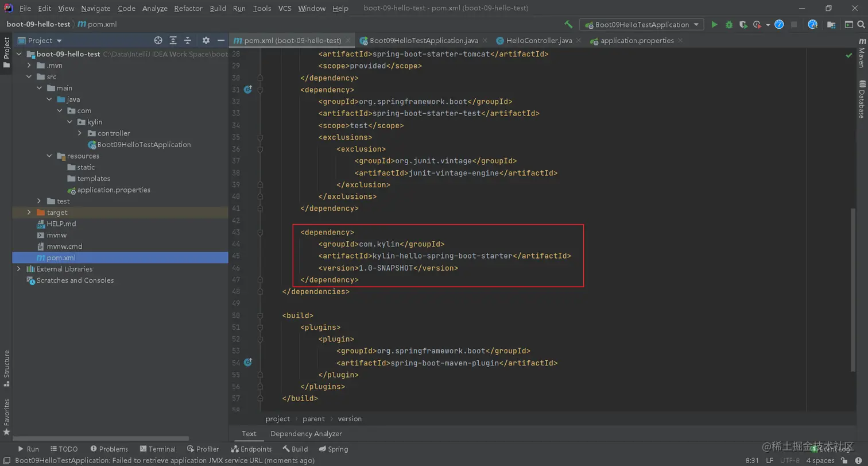Open Project panel settings gear
Viewport: 868px width, 466px height.
206,40
